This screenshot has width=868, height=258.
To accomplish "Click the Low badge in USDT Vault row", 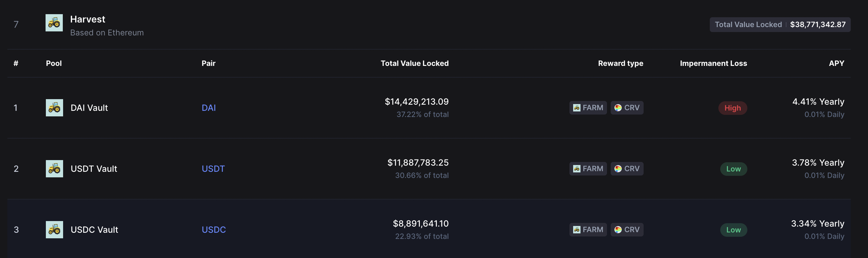I will [733, 169].
